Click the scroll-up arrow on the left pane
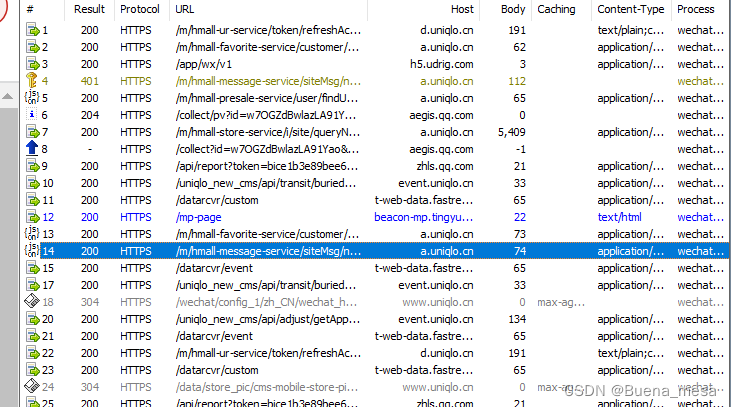Viewport: 731px width, 407px height. [x=7, y=96]
